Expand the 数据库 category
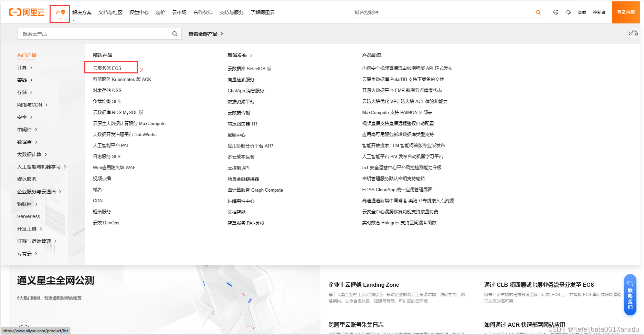Viewport: 644px width, 335px height. click(x=27, y=142)
